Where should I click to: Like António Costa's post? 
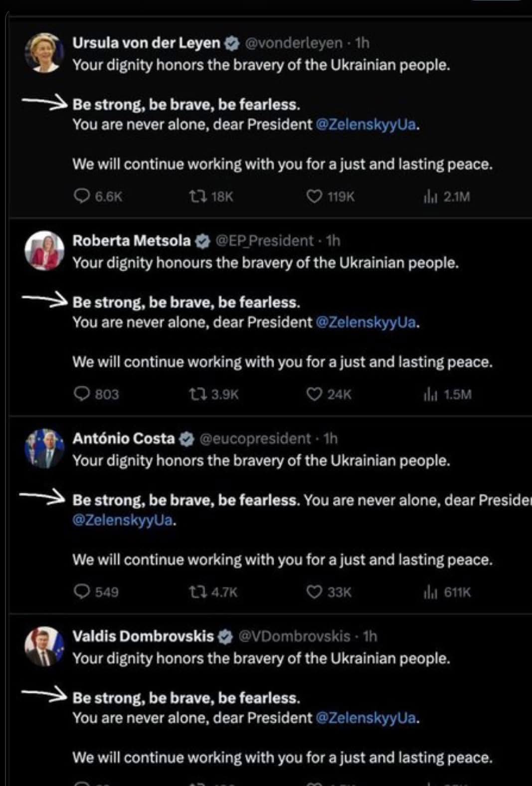point(314,592)
